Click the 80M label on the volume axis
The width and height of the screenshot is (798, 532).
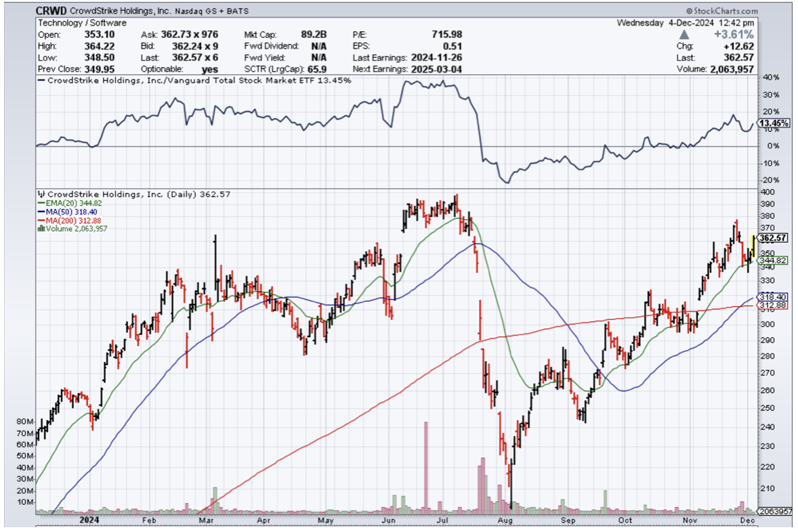pos(25,422)
